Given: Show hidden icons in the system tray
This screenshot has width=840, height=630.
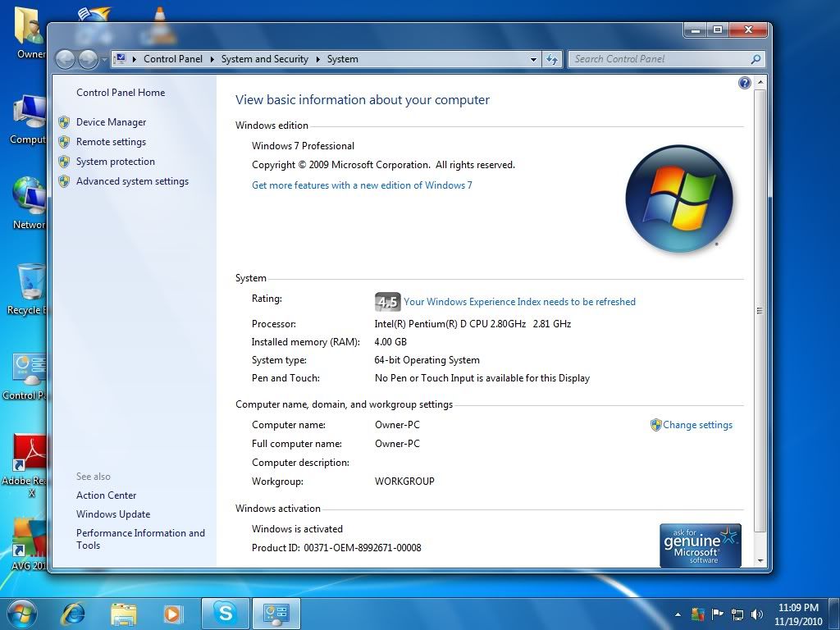Looking at the screenshot, I should (678, 614).
